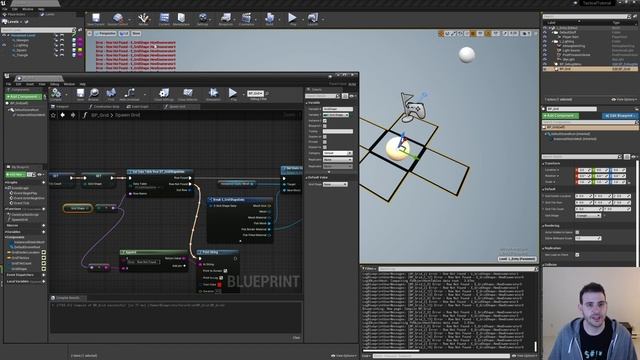Click Browse in the blueprint editor toolbar
The image size is (640, 360).
(x=94, y=94)
